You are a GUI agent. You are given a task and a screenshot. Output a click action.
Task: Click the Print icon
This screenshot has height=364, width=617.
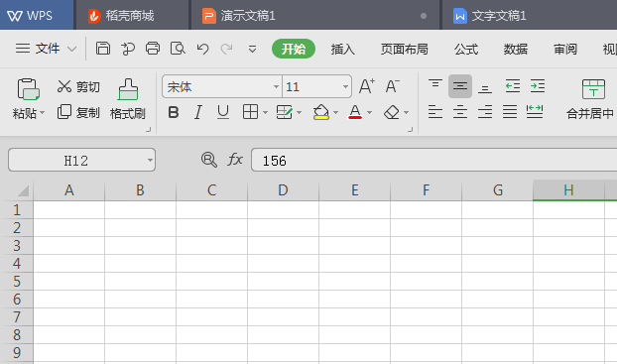(x=153, y=49)
